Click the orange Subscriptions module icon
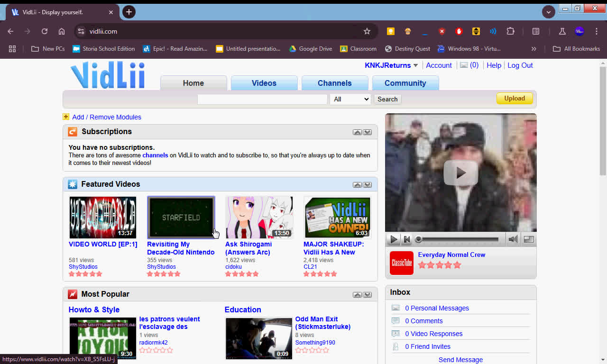607x364 pixels. tap(73, 132)
